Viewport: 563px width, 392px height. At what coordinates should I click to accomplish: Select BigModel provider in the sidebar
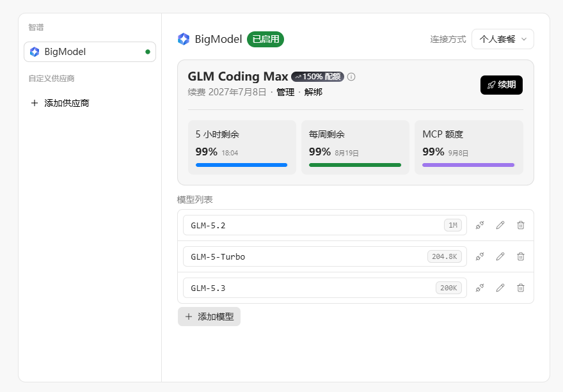90,52
